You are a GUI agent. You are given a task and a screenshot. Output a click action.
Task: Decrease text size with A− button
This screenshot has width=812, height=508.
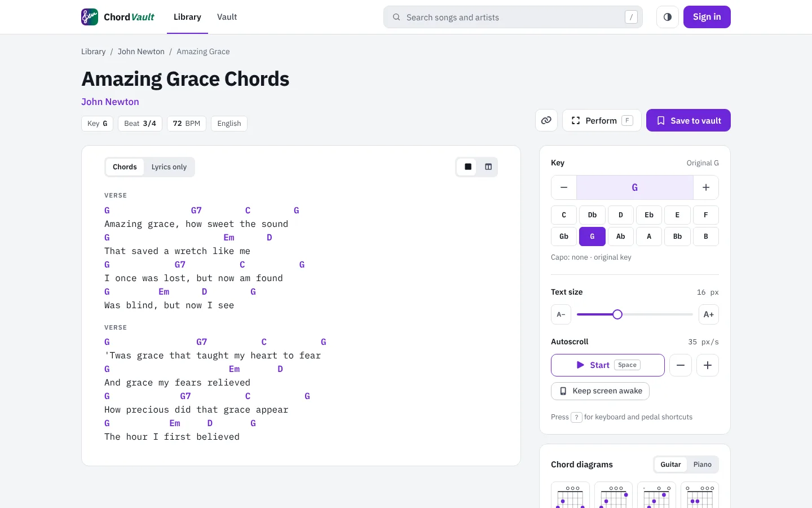[x=561, y=314]
